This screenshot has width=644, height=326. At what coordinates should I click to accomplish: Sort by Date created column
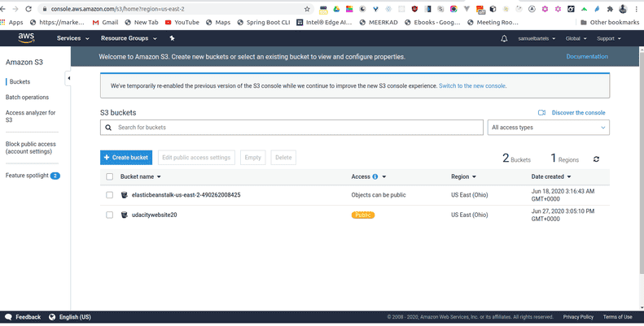(x=550, y=176)
